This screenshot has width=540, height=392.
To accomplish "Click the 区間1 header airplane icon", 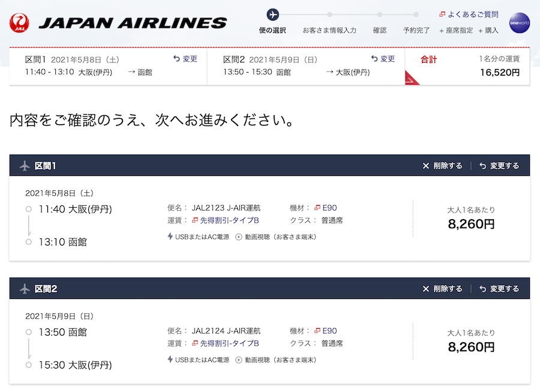I will [x=25, y=166].
